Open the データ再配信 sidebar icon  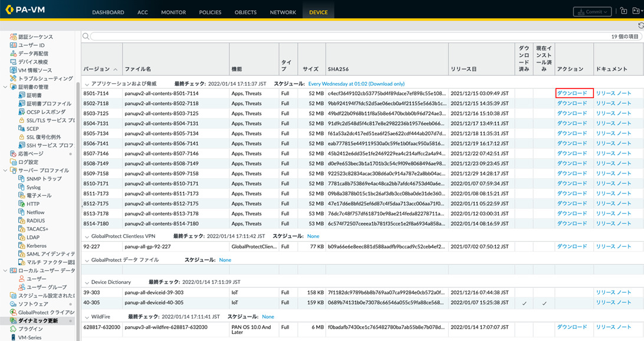[13, 54]
